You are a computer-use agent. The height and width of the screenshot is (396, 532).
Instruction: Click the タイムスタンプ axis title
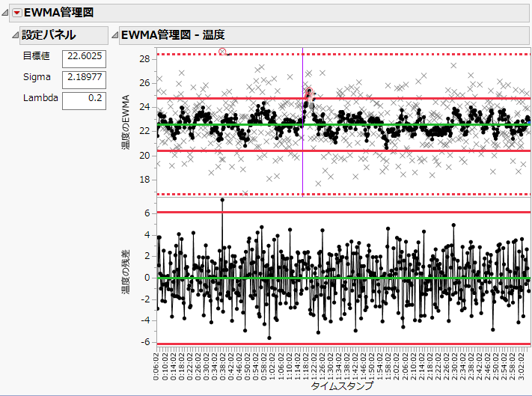342,386
